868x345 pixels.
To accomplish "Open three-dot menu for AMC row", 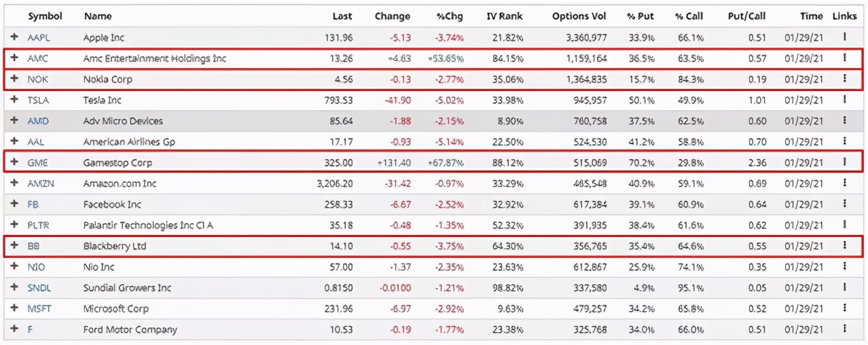I will (x=844, y=58).
